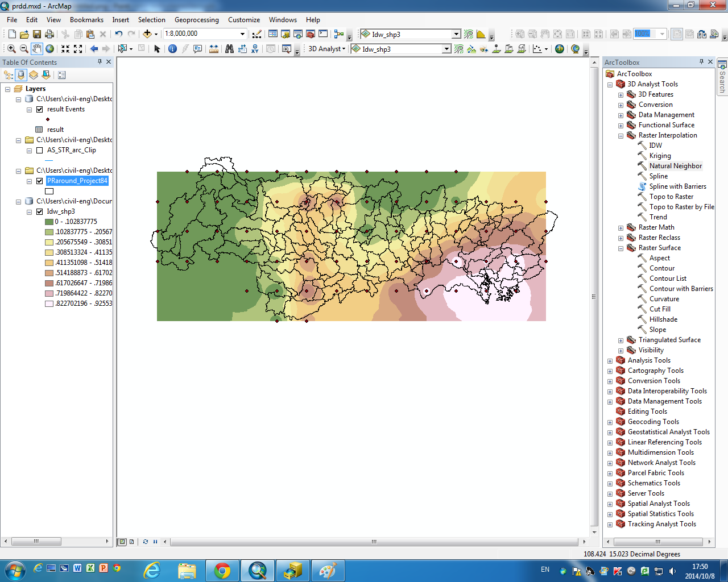Open the Editor toolbar icon

(257, 34)
